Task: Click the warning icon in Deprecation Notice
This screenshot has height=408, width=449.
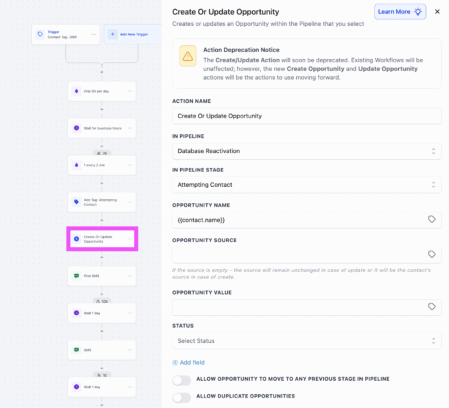Action: coord(188,56)
